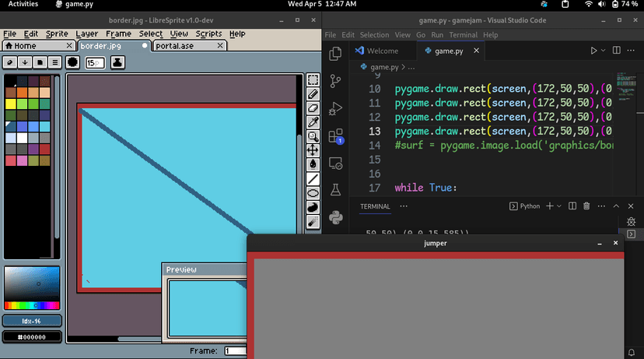Viewport: 644px width, 359px height.
Task: Open the brush type selector button
Action: [x=72, y=62]
